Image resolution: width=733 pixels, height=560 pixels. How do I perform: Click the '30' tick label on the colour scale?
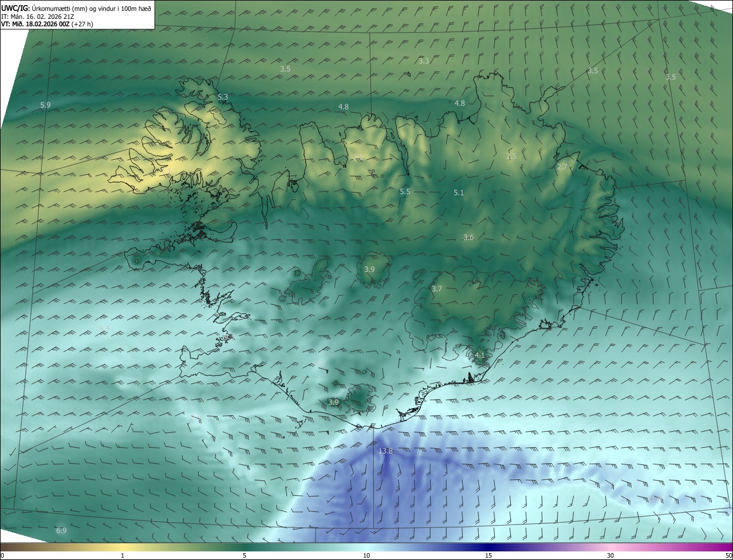click(610, 555)
